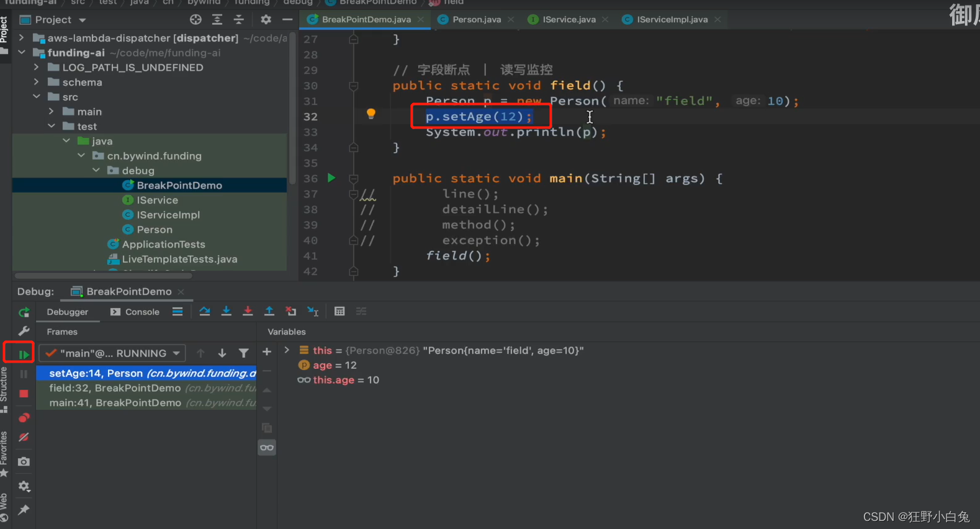Switch to IService.java editor tab
This screenshot has height=529, width=980.
coord(569,20)
